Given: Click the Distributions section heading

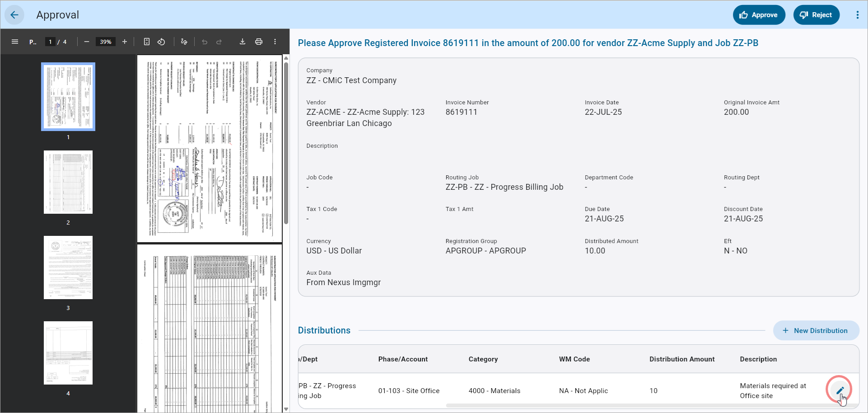Looking at the screenshot, I should pos(324,330).
